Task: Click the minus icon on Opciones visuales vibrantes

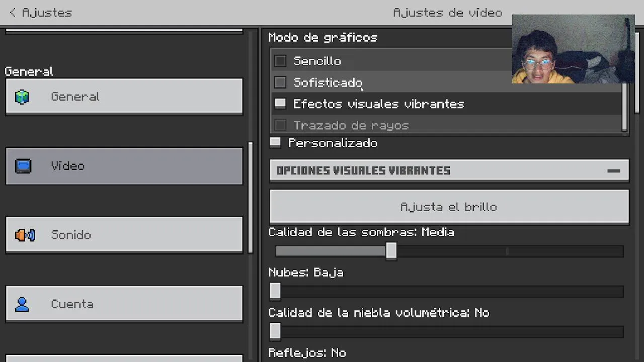Action: (613, 171)
